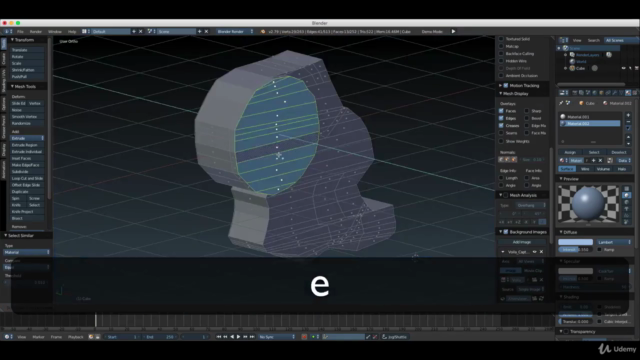
Task: Click Add Image button in Background Images
Action: 522,242
